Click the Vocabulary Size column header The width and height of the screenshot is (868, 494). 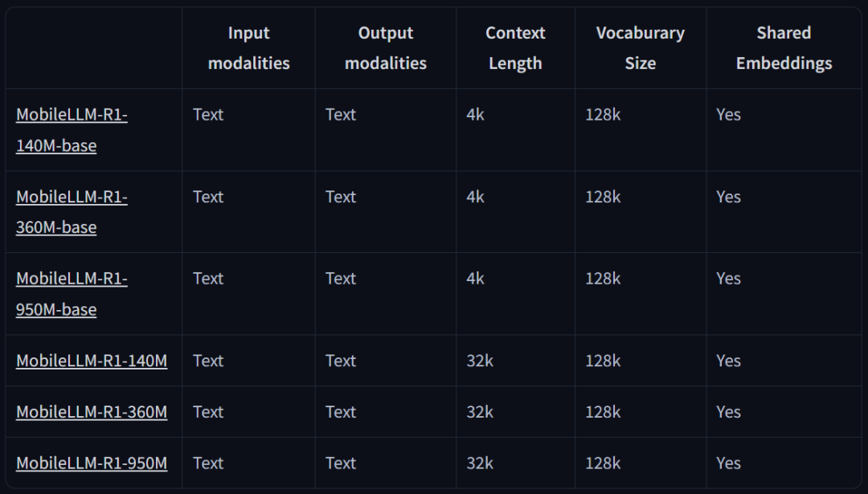(x=641, y=48)
